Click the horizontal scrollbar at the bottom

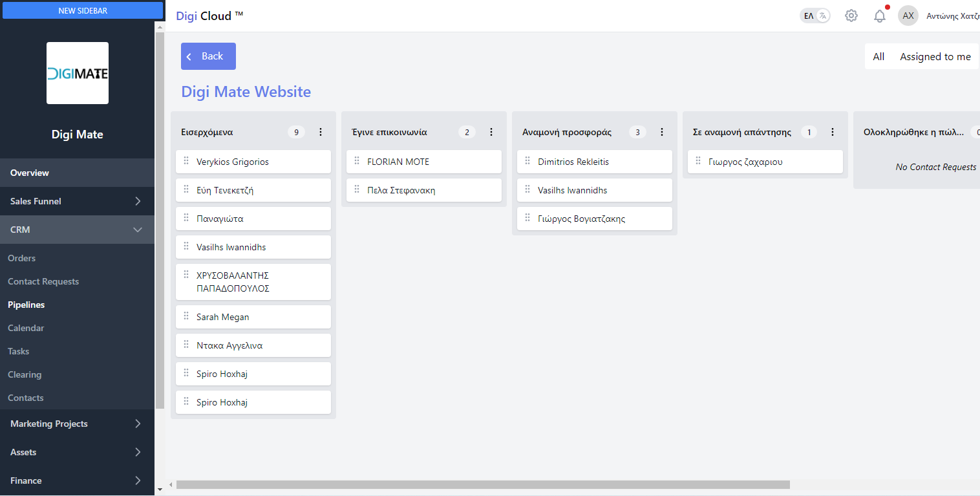482,484
